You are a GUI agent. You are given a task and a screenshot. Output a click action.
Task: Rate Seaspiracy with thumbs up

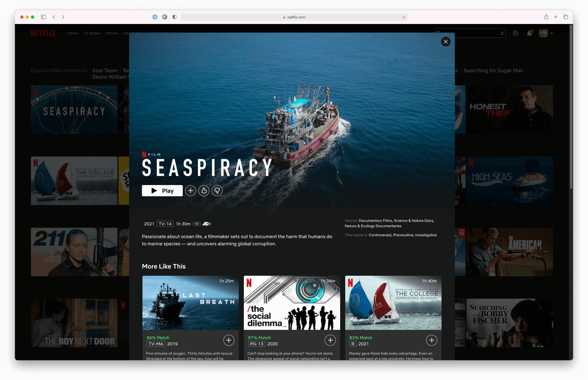click(204, 191)
